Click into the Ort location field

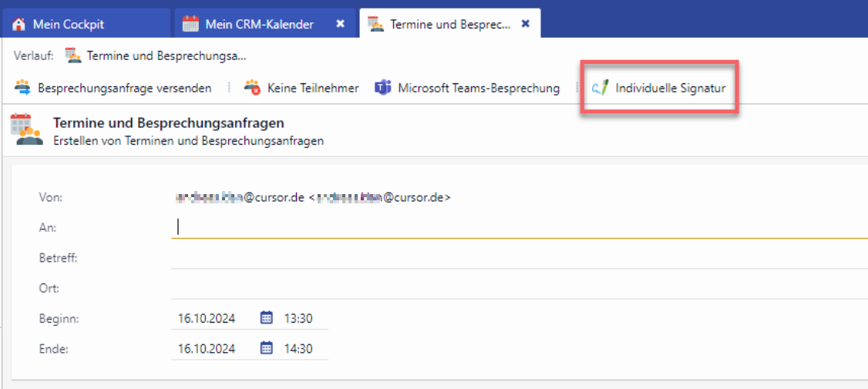pos(516,289)
